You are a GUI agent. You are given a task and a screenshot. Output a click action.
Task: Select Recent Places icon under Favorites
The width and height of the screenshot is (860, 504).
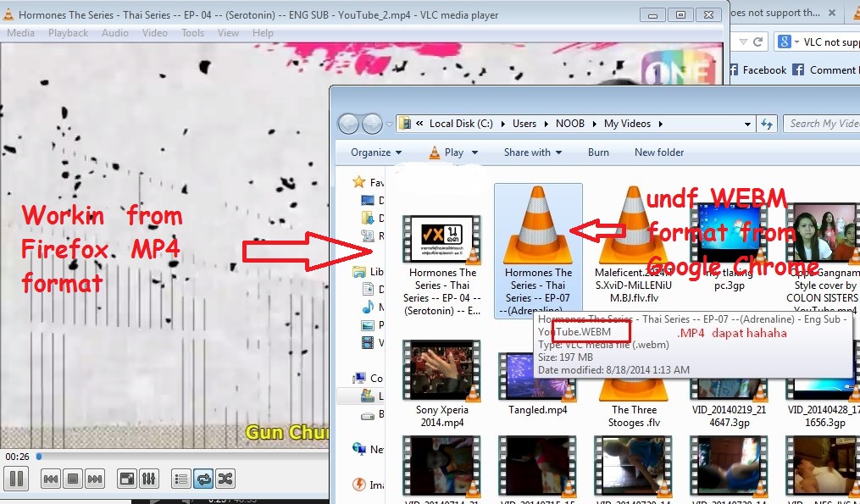pyautogui.click(x=368, y=235)
